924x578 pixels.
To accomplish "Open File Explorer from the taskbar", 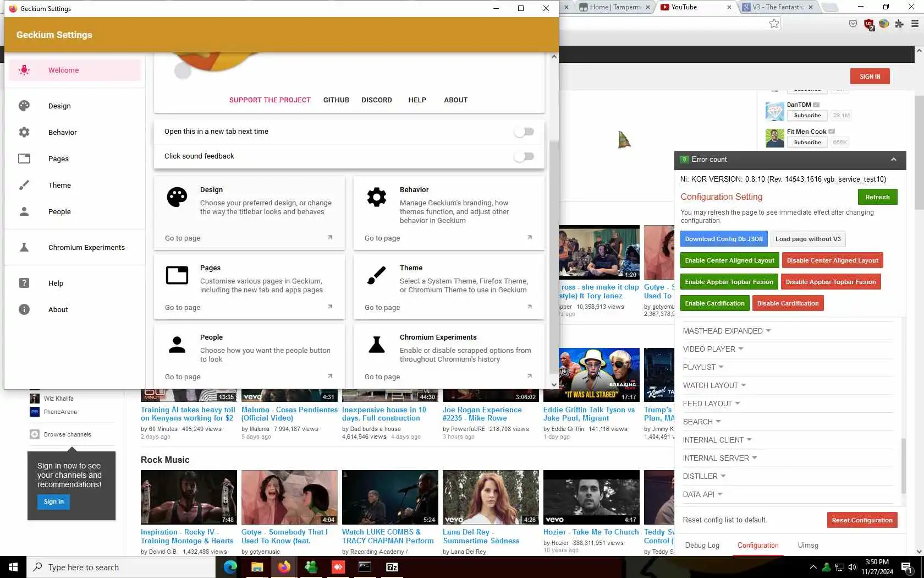I will [x=257, y=567].
